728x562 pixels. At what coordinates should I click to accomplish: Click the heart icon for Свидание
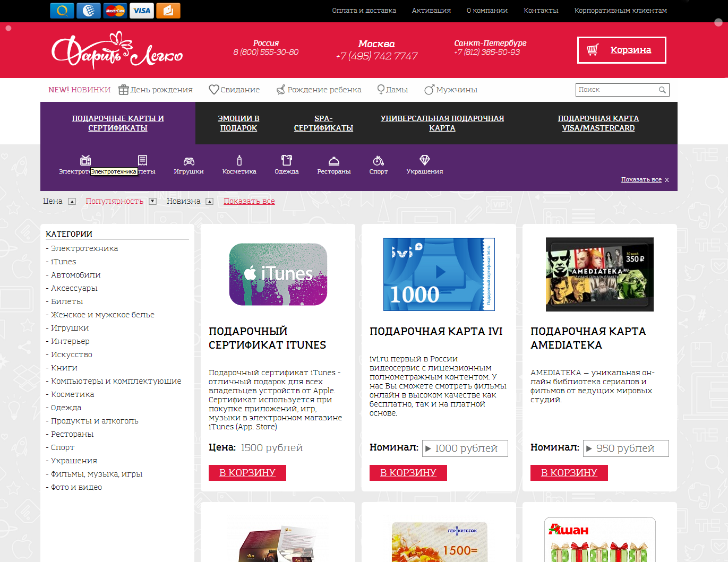(x=214, y=90)
